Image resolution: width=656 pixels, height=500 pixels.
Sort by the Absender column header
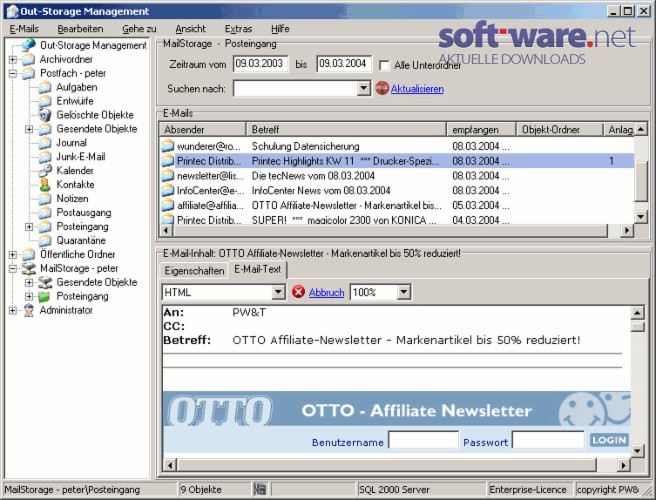point(202,130)
